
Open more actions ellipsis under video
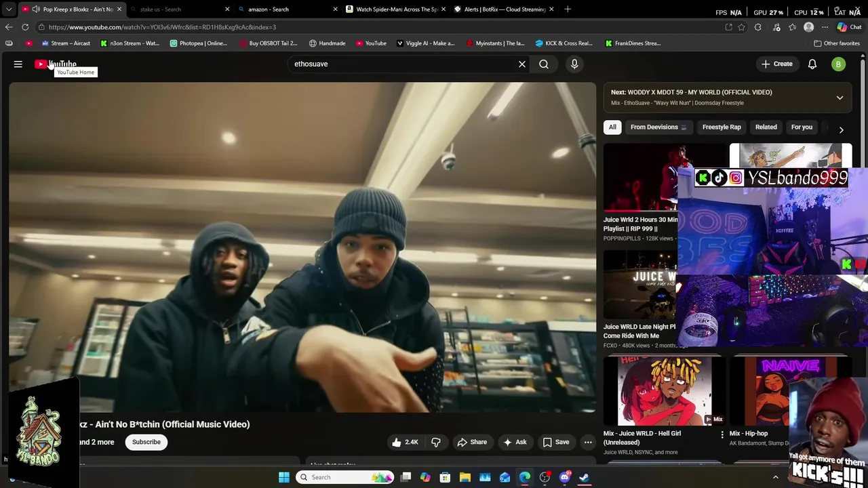588,442
